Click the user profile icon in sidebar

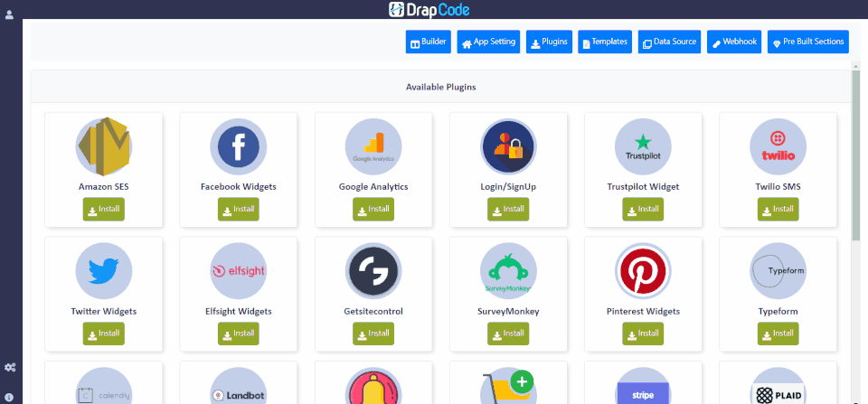coord(9,15)
